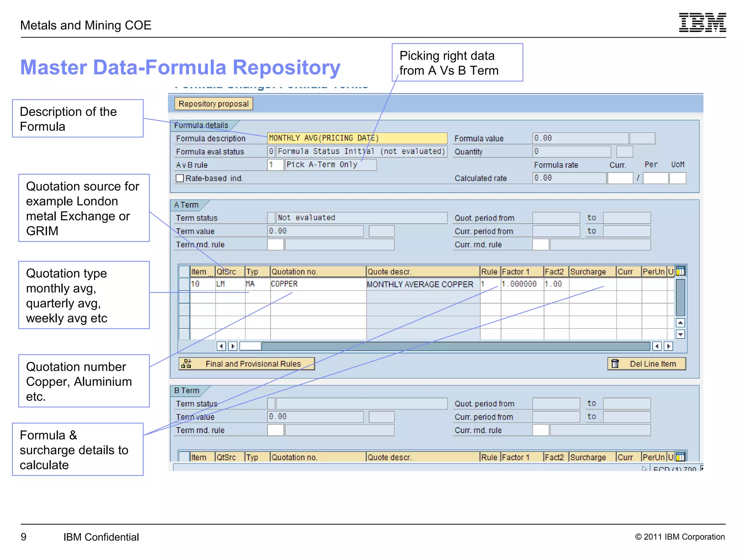Select all rows in A Term table
The image size is (747, 560).
click(184, 272)
